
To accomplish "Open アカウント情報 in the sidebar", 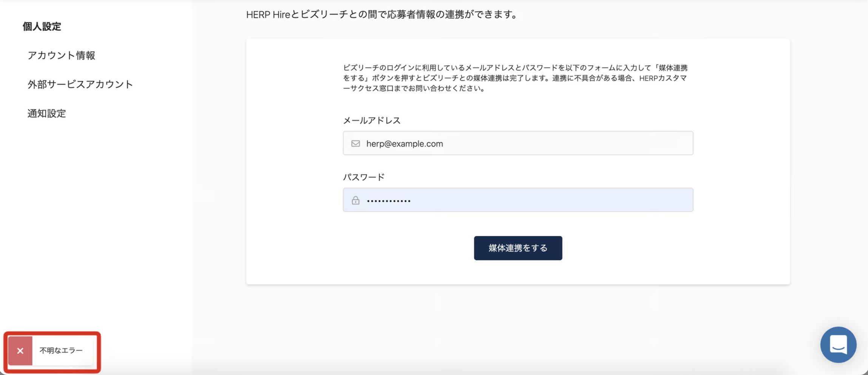I will point(61,55).
